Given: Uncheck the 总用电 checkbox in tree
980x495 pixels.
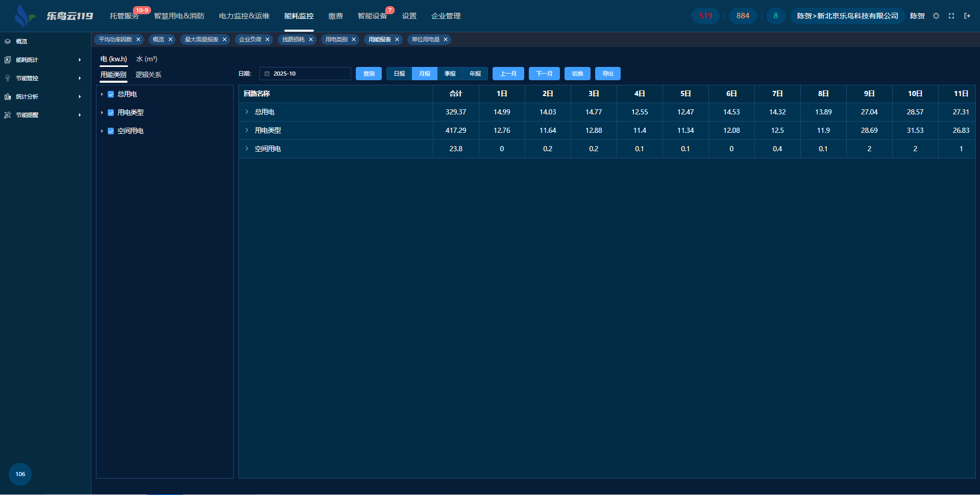Looking at the screenshot, I should tap(111, 95).
